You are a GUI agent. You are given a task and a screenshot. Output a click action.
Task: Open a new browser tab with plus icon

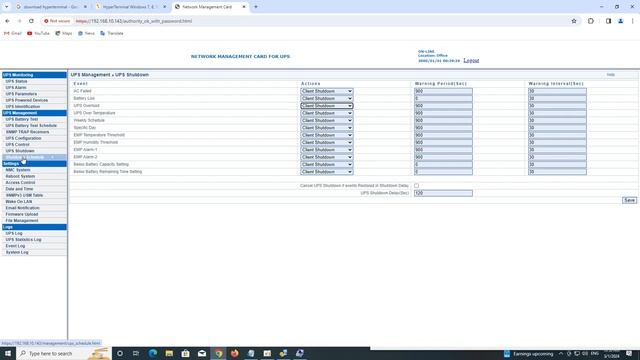(256, 7)
